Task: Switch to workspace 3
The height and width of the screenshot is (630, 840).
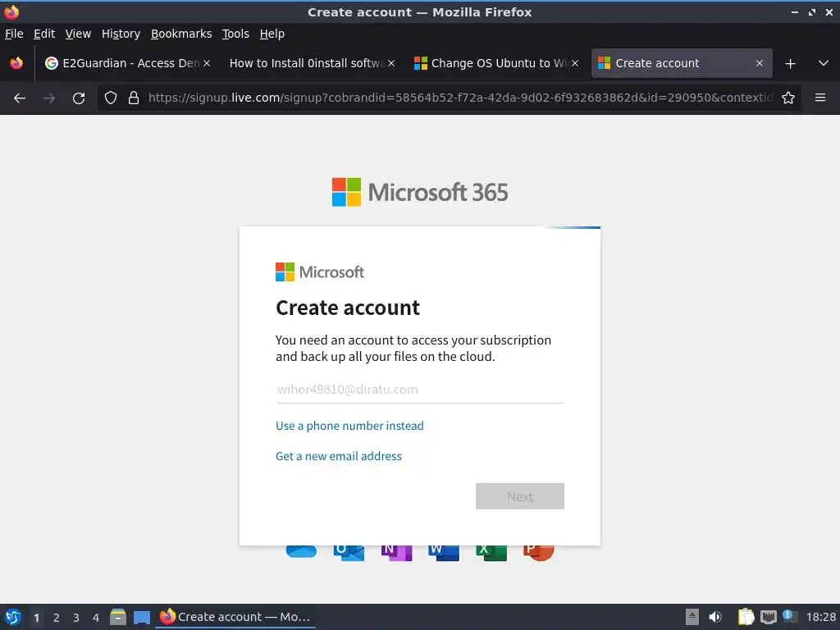Action: 76,618
